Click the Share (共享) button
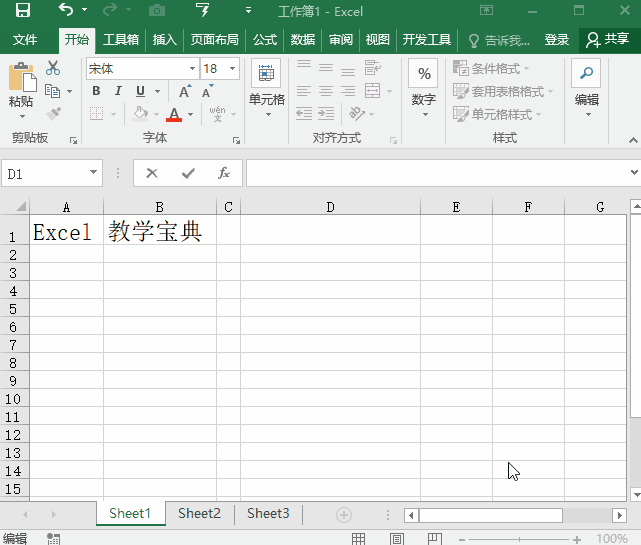Image resolution: width=641 pixels, height=545 pixels. [x=608, y=39]
